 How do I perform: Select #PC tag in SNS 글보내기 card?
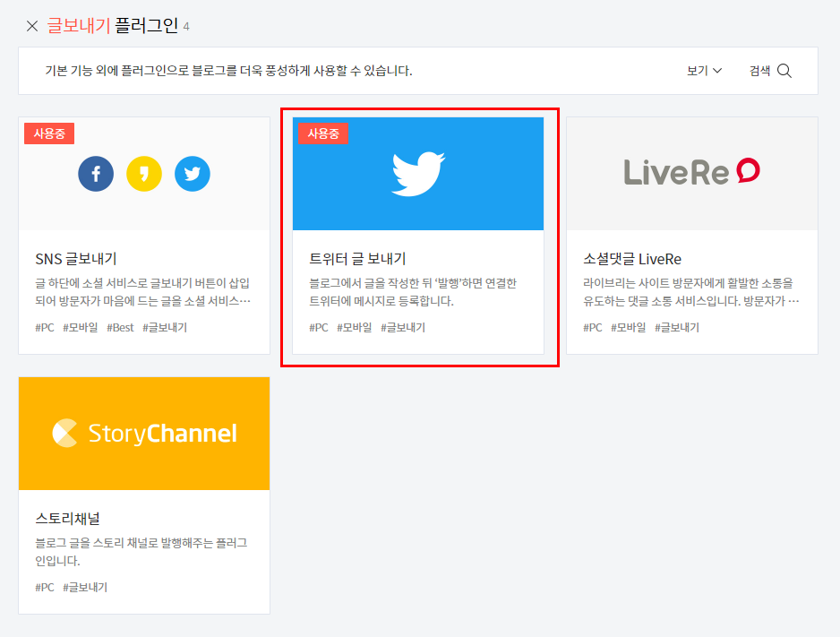pos(45,327)
